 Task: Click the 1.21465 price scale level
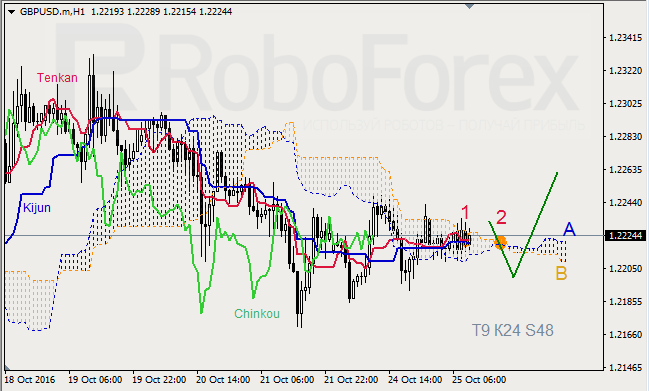[625, 367]
